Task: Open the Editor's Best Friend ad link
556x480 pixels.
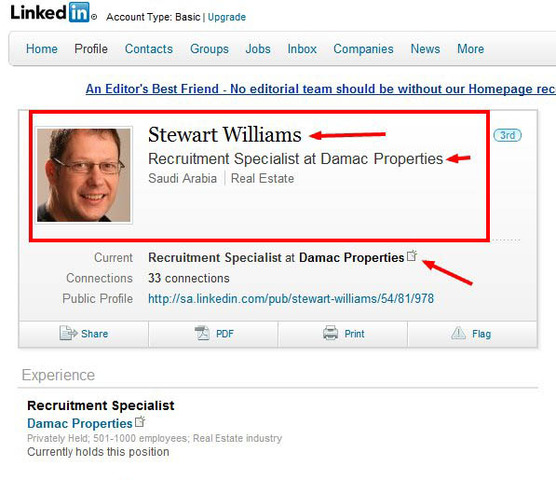Action: 321,89
